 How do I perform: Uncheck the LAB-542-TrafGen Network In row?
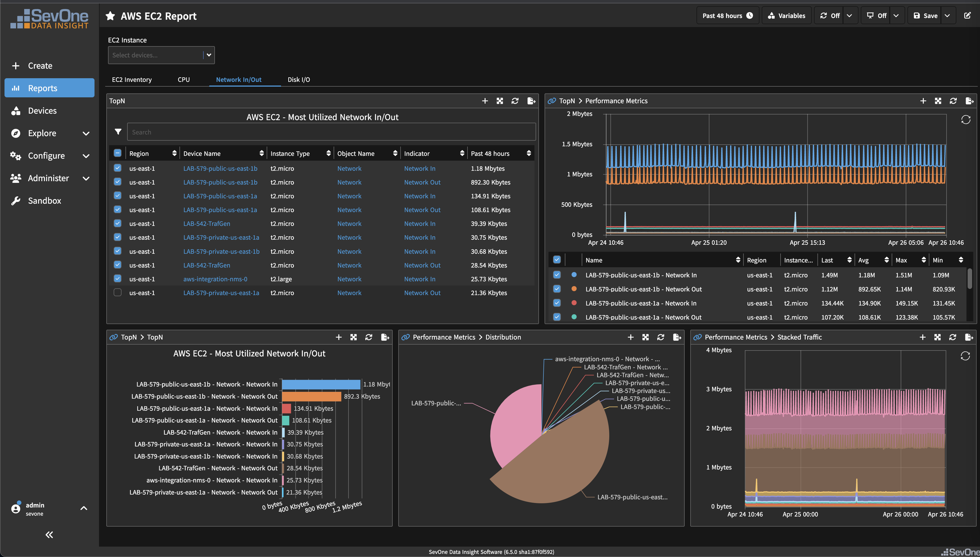coord(117,223)
